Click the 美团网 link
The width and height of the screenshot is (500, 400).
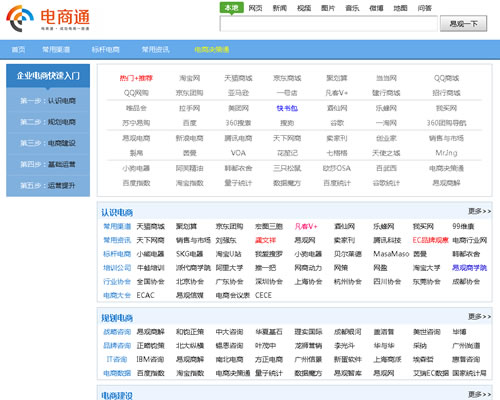pos(238,108)
